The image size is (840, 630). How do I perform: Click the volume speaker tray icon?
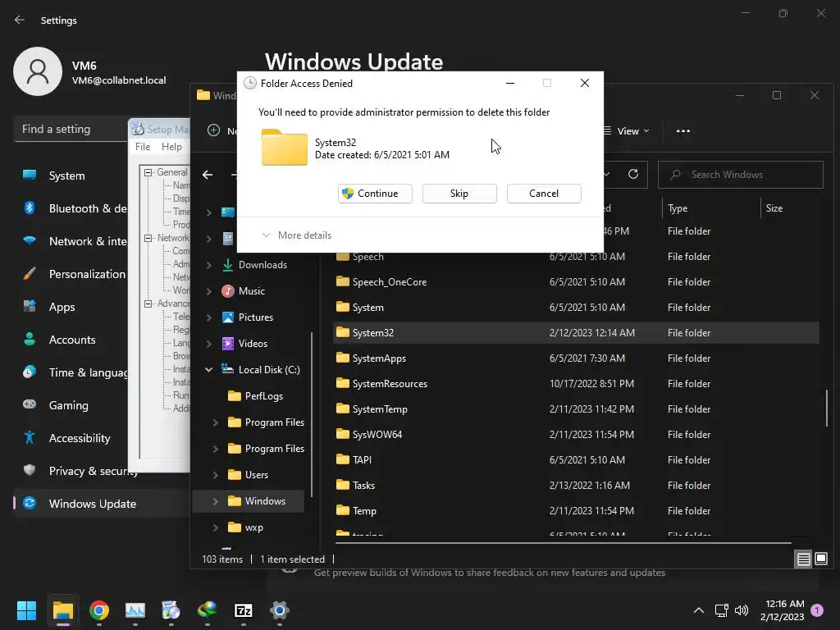[742, 610]
